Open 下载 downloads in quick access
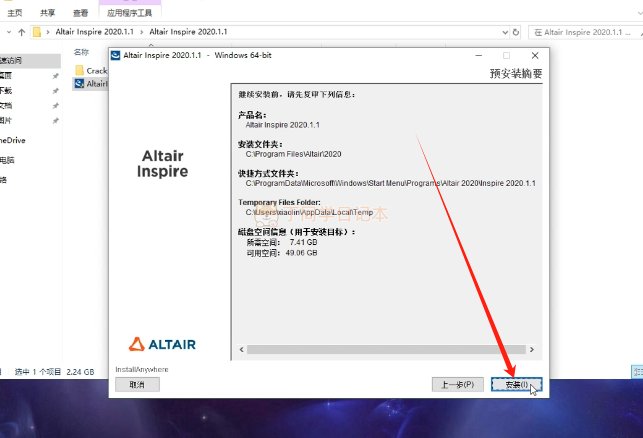The height and width of the screenshot is (438, 643). tap(6, 91)
